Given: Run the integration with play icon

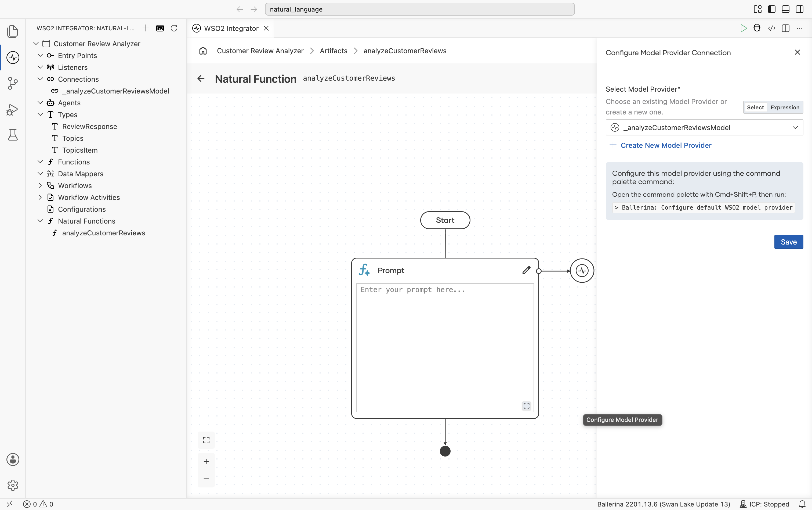Looking at the screenshot, I should pos(743,28).
